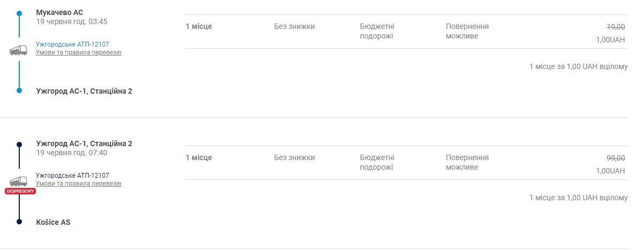Image resolution: width=644 pixels, height=250 pixels.
Task: Click the crossed-out 19,00 price
Action: [x=616, y=27]
